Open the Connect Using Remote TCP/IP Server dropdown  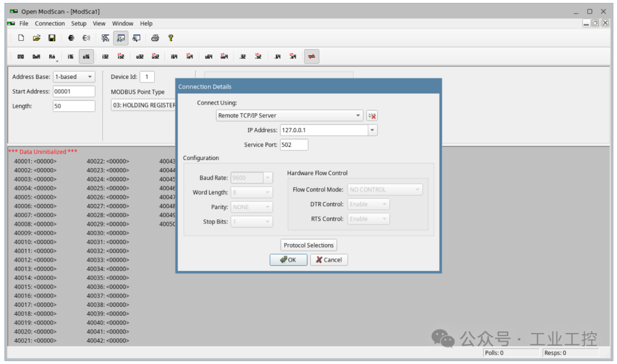tap(289, 115)
